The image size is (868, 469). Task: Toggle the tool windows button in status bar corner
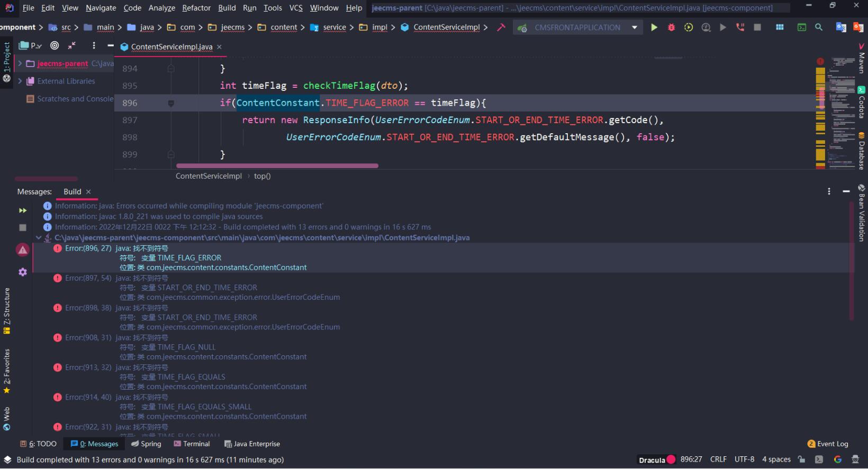click(7, 459)
